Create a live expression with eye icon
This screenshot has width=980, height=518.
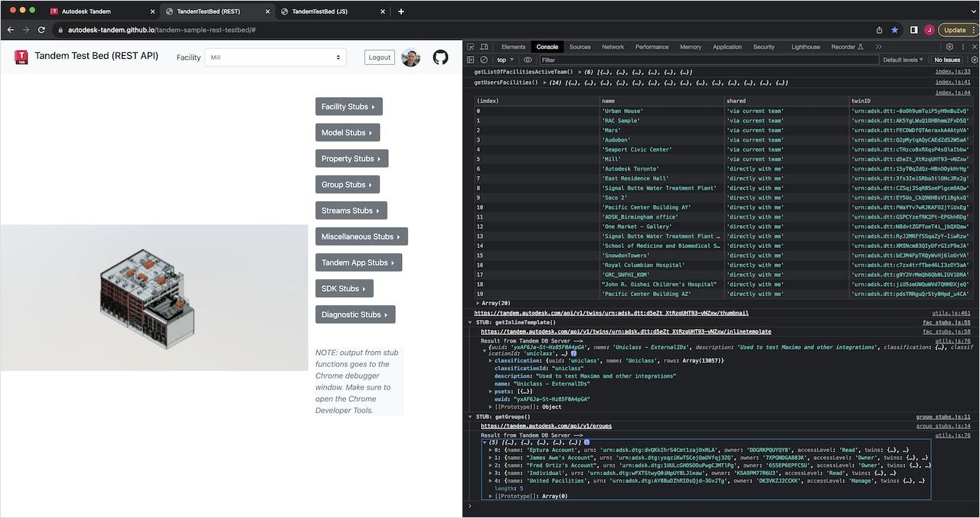[528, 60]
